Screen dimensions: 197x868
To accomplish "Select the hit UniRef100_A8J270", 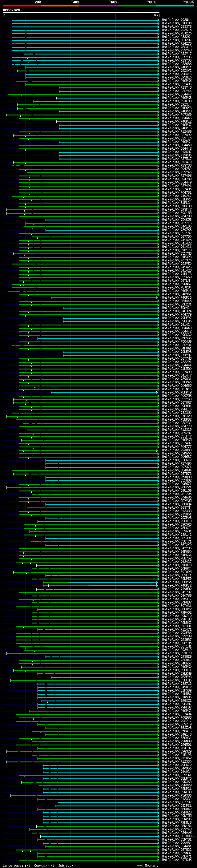I will [x=176, y=33].
